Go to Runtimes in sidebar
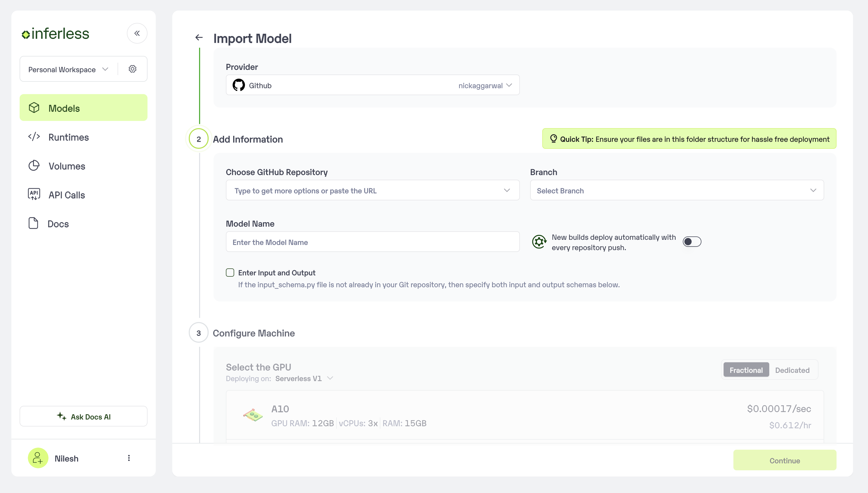This screenshot has width=868, height=493. coord(68,137)
